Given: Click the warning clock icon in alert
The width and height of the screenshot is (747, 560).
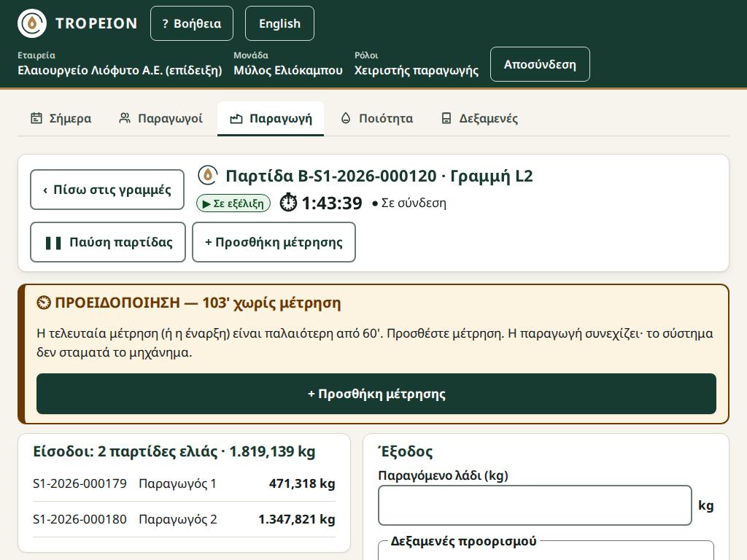Looking at the screenshot, I should tap(43, 303).
